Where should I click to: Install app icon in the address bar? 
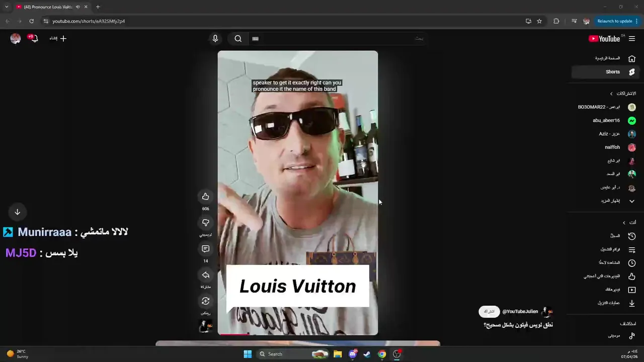(528, 21)
